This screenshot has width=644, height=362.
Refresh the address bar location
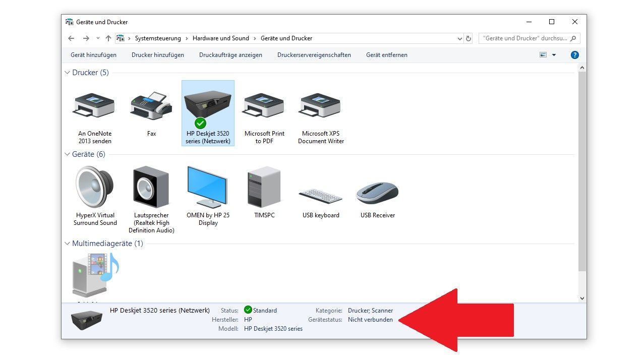pos(469,38)
